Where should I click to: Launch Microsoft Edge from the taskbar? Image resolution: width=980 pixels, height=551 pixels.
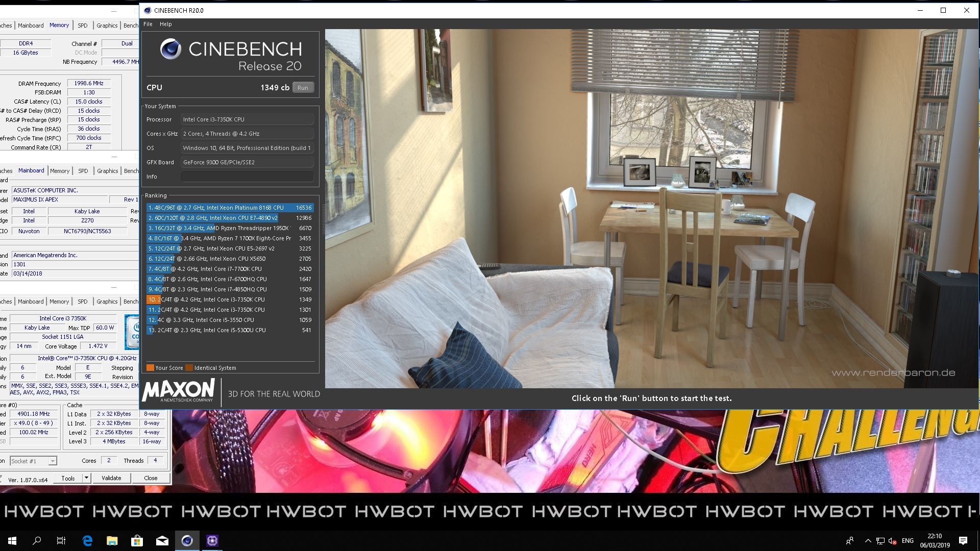pyautogui.click(x=87, y=540)
